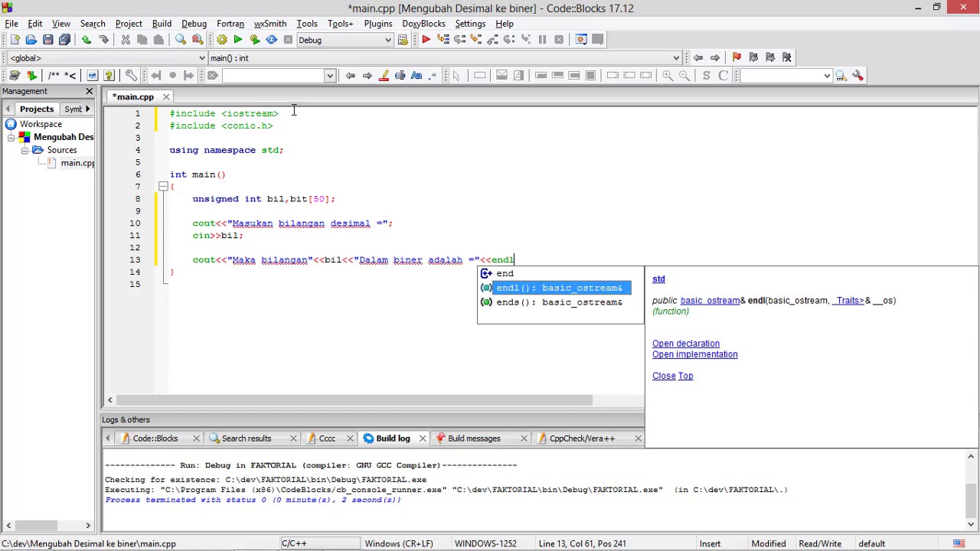Collapse the main() code fold at line 7
This screenshot has width=980, height=551.
[x=163, y=187]
